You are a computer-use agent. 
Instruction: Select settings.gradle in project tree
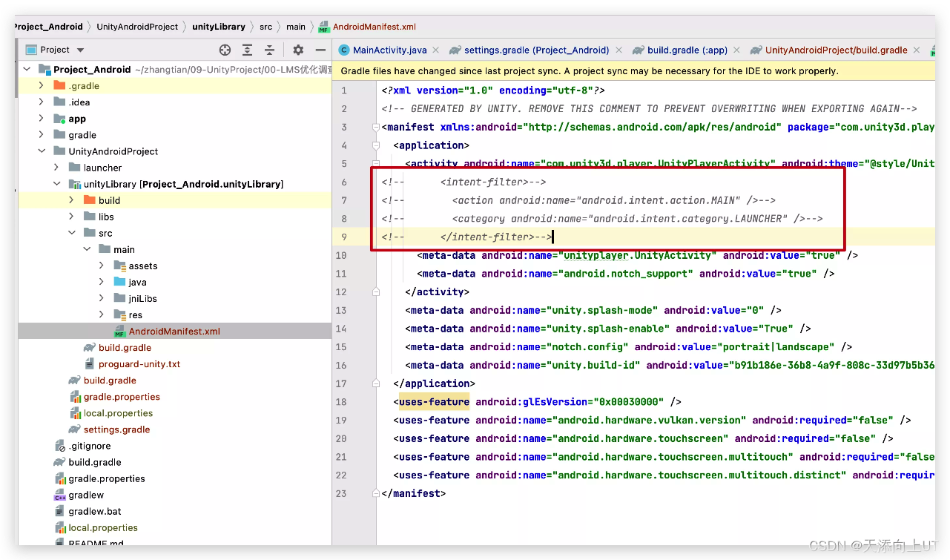tap(116, 429)
